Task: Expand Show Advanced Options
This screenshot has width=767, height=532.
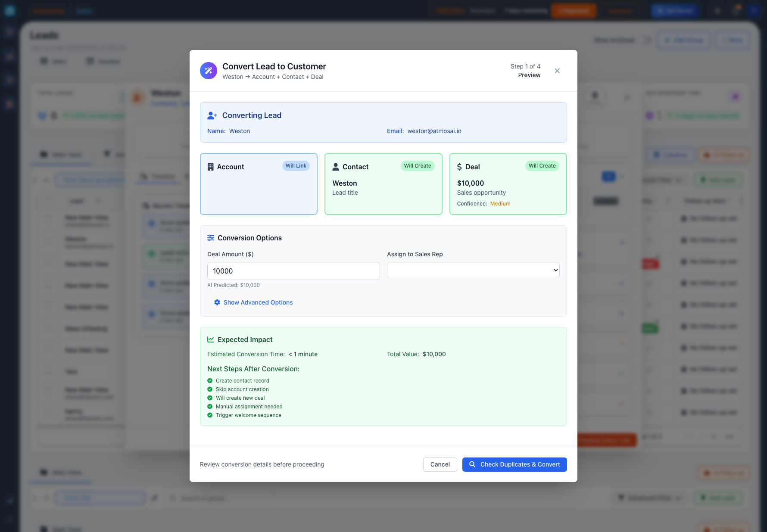Action: pyautogui.click(x=258, y=302)
